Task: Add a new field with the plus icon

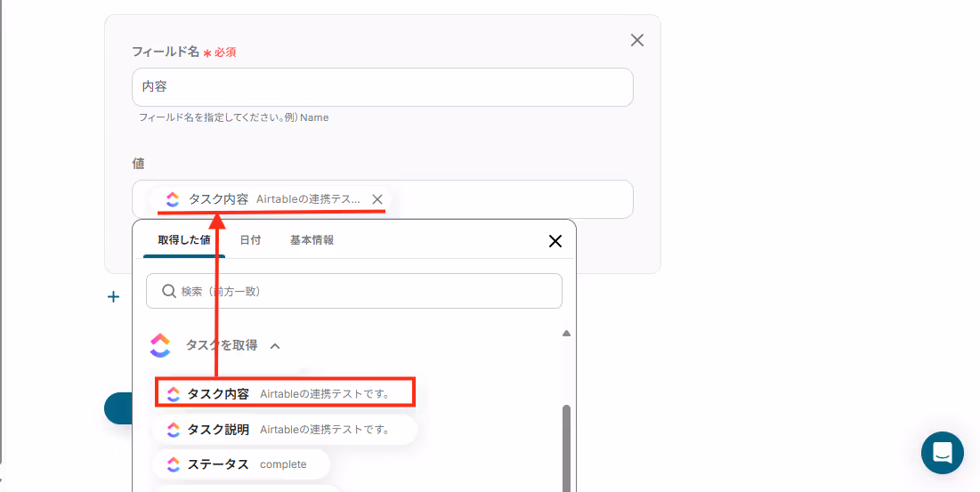Action: pyautogui.click(x=113, y=296)
